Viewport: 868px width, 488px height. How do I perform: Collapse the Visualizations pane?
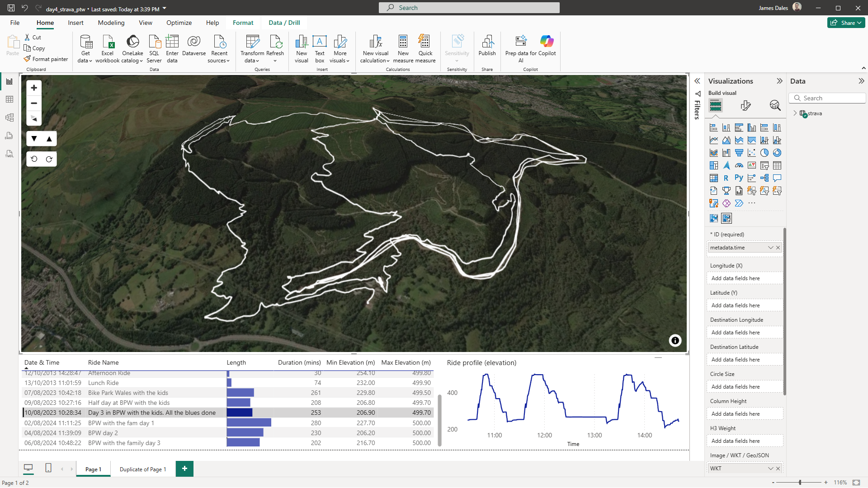[x=779, y=81]
